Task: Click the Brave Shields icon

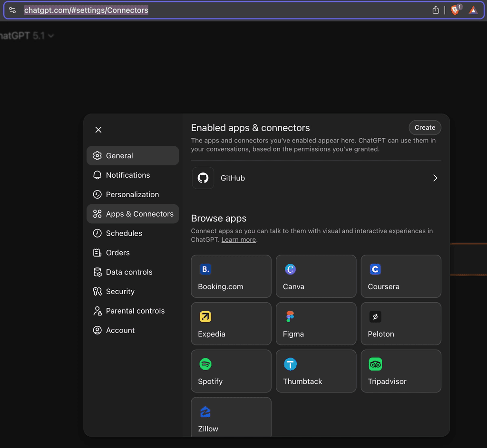Action: point(454,10)
